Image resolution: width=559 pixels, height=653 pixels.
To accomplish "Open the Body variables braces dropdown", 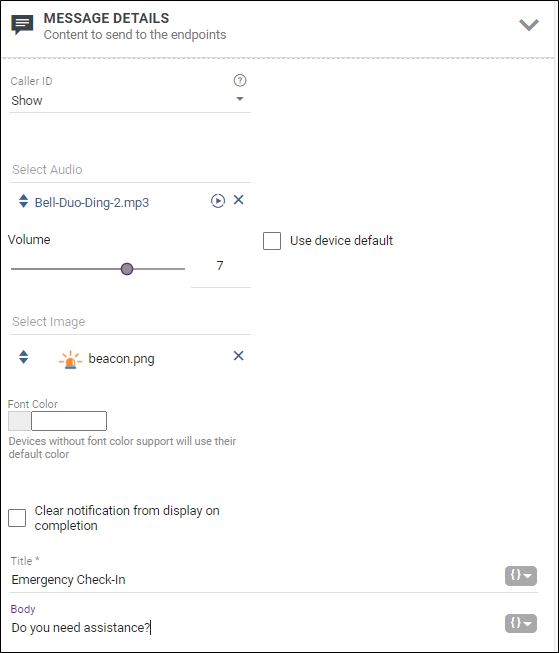I will click(x=521, y=623).
